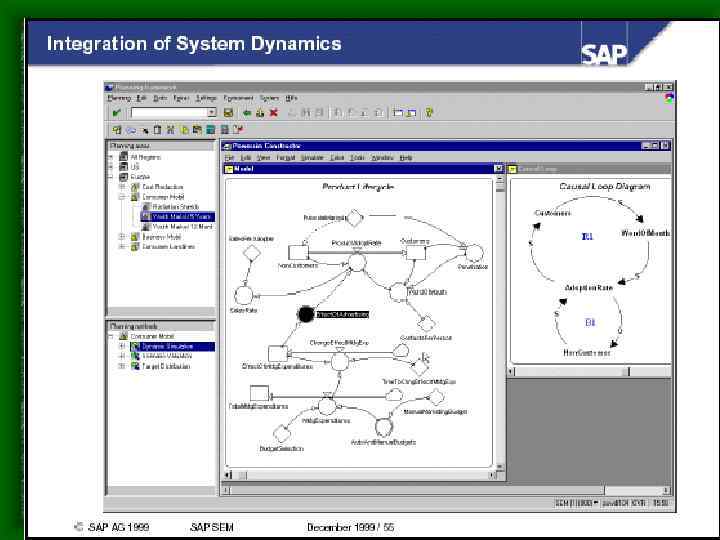Viewport: 720px width, 540px height.
Task: Click the red X Cancel icon
Action: (x=274, y=112)
